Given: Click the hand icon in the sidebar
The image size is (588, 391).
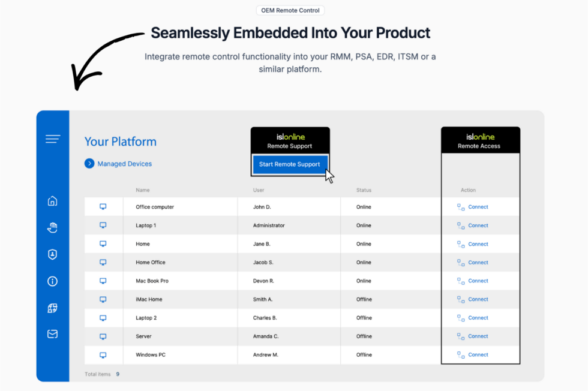Looking at the screenshot, I should (x=52, y=227).
